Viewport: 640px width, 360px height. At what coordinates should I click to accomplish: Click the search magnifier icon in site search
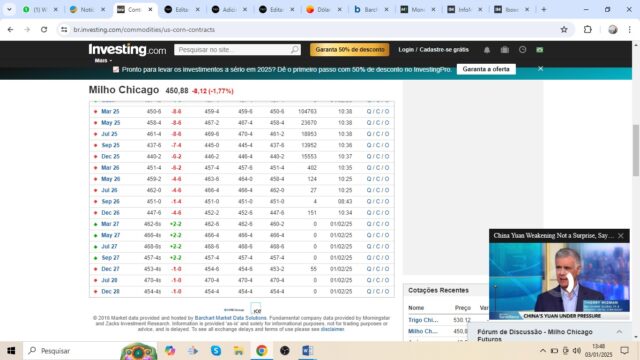coord(294,50)
